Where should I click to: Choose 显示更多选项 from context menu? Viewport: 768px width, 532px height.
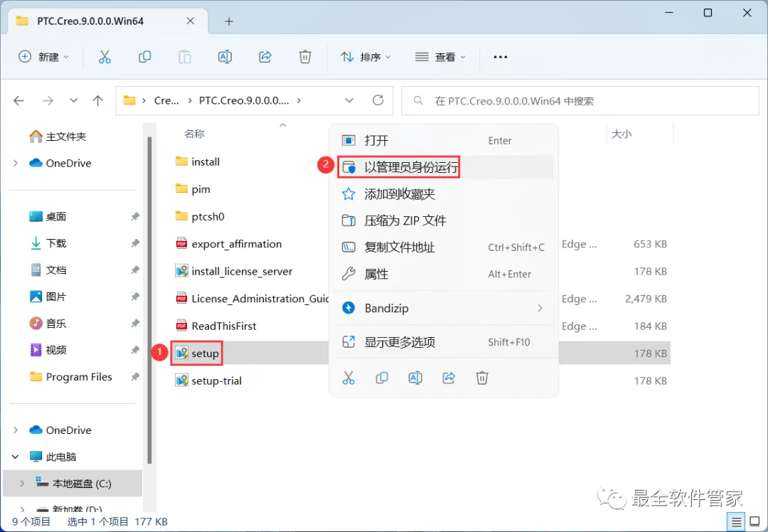pos(444,342)
